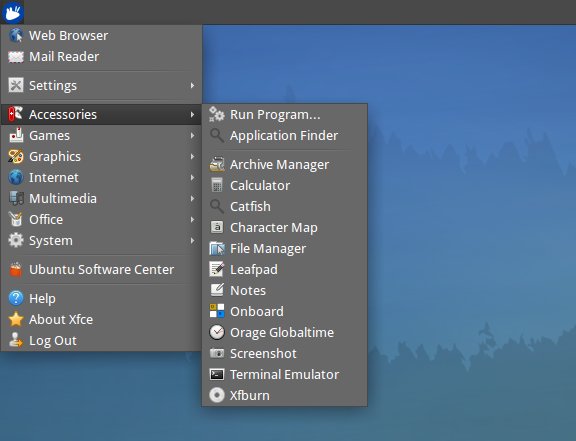Screen dimensions: 576x441
Task: Select the Screenshot label
Action: pyautogui.click(x=263, y=354)
